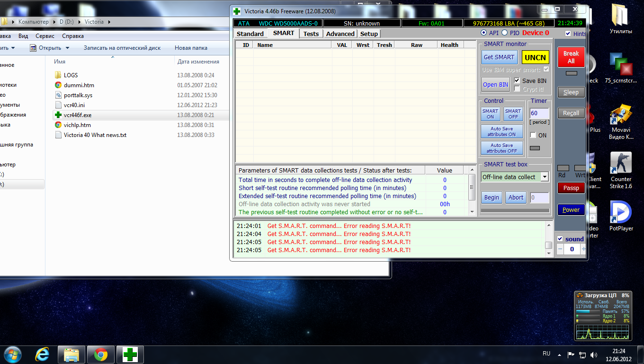The height and width of the screenshot is (364, 644).
Task: Open the vcr446f.exe green cross file
Action: pyautogui.click(x=78, y=115)
